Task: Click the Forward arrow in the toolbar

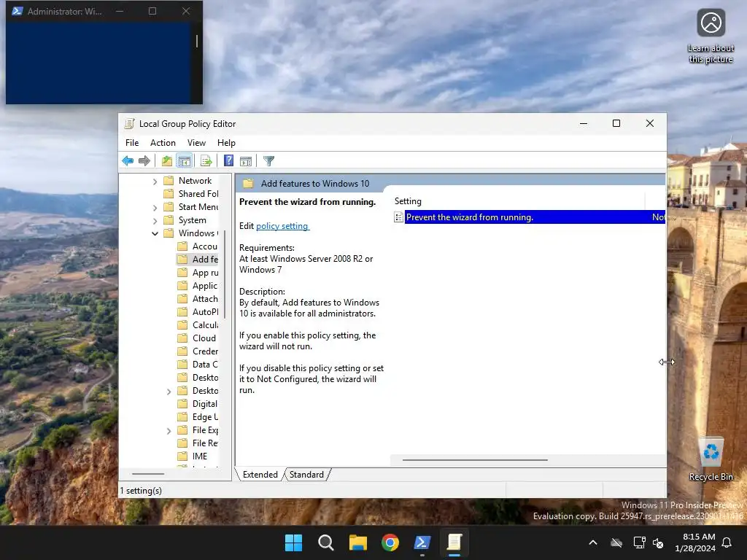Action: pyautogui.click(x=144, y=161)
